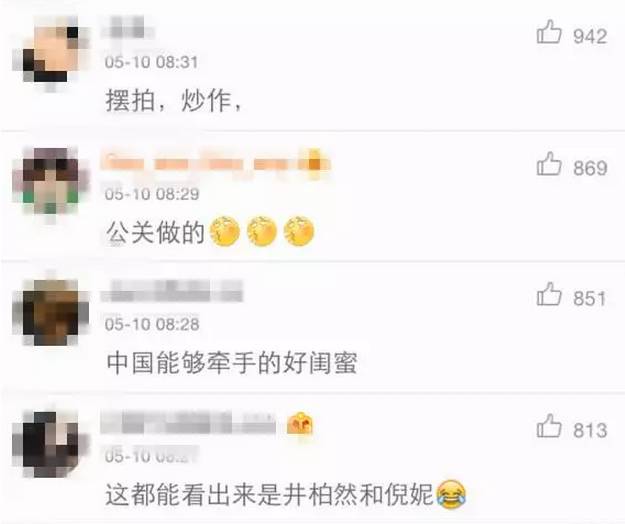Image resolution: width=625 pixels, height=524 pixels.
Task: Tap thumbs-up on the 813-like comment
Action: [549, 426]
